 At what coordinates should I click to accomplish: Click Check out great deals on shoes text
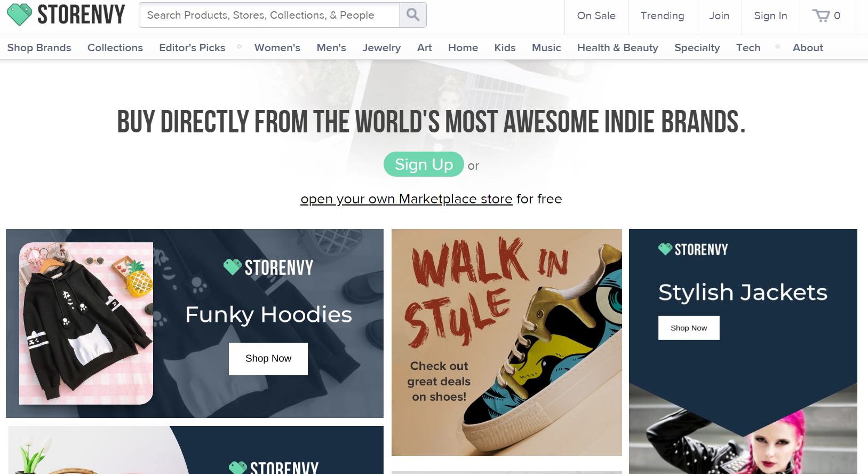(439, 381)
